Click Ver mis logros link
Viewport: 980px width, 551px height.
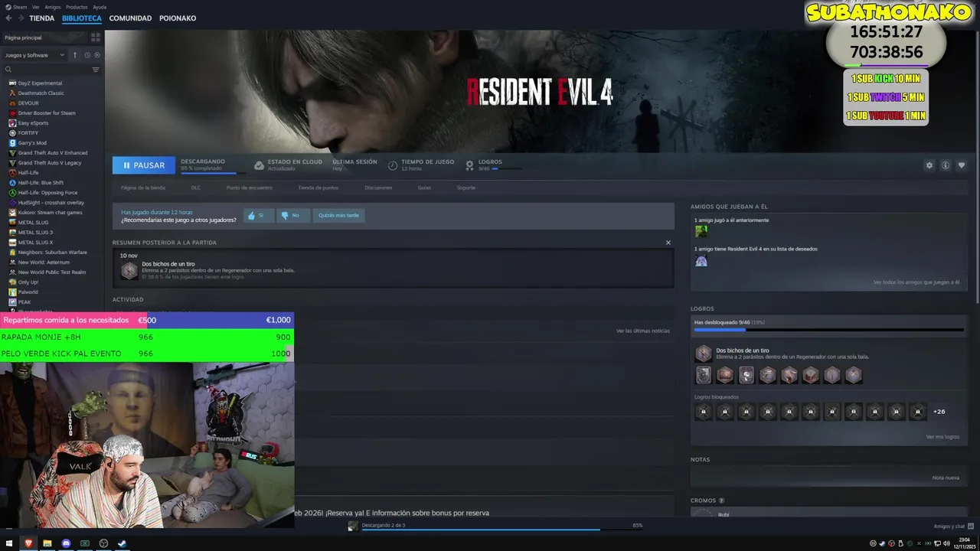[942, 437]
